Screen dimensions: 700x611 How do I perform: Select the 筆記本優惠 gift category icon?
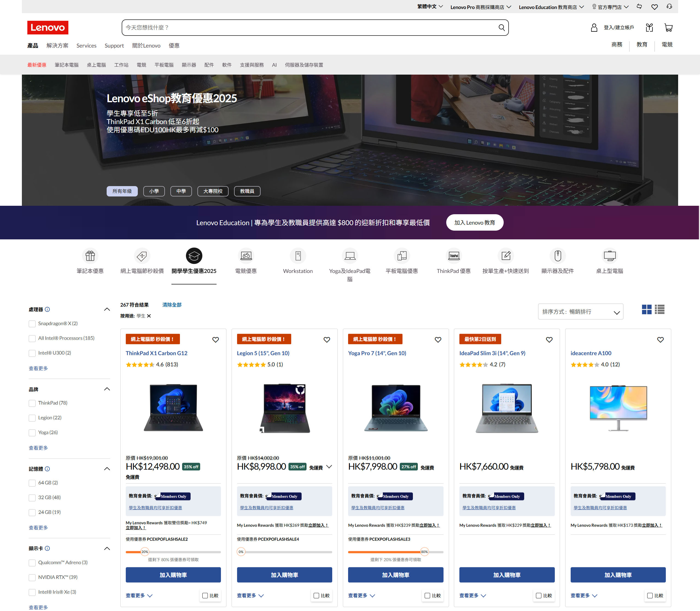(x=90, y=256)
